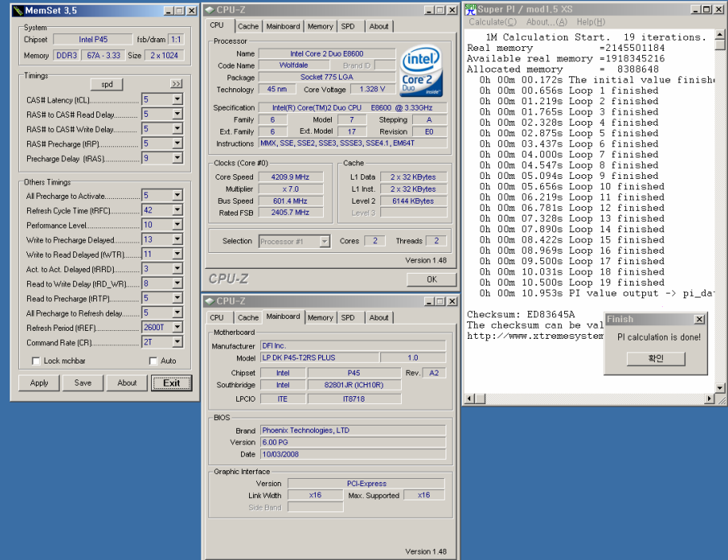Screen dimensions: 728x560
Task: Click the Super PI title bar icon
Action: [x=470, y=10]
